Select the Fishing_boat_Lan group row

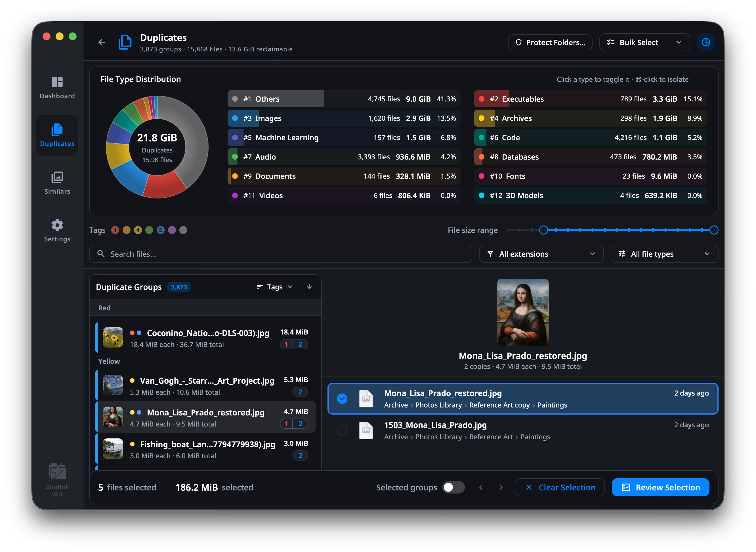point(205,449)
